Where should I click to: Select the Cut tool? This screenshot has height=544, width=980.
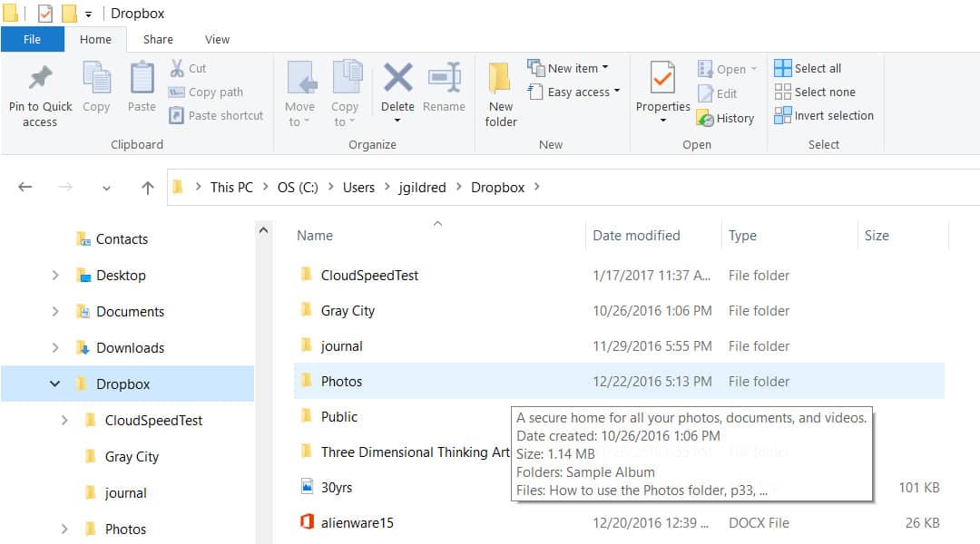(x=191, y=67)
